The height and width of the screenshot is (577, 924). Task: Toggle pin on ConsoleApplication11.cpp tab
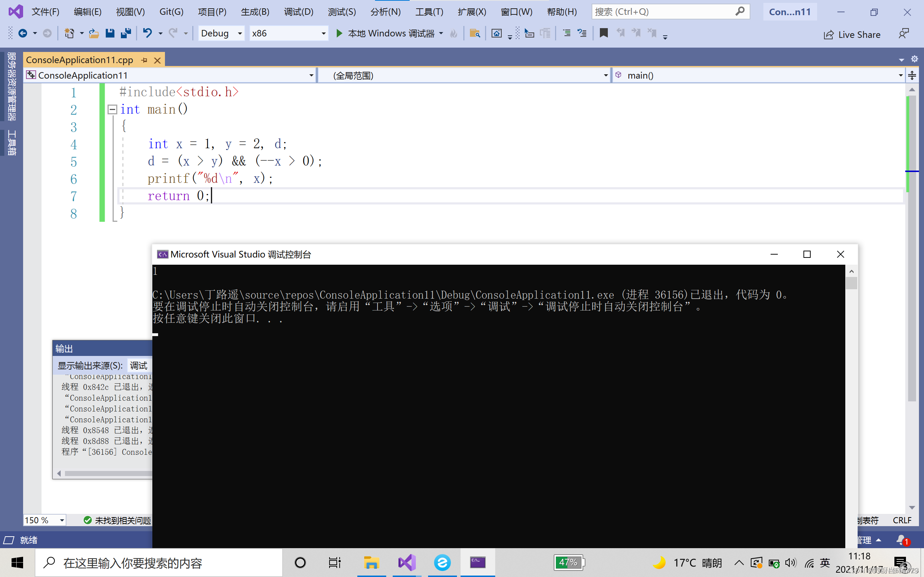[x=144, y=60]
